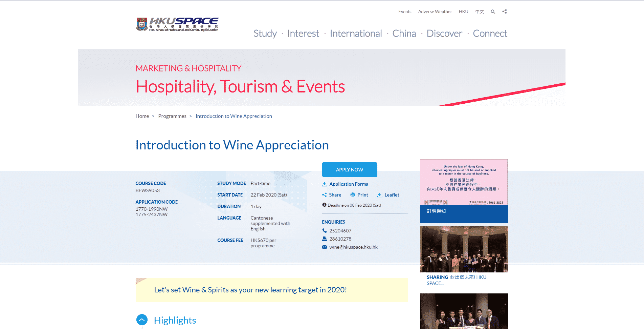Click the Introduction to Wine Appreciation title
Image resolution: width=644 pixels, height=329 pixels.
(232, 145)
